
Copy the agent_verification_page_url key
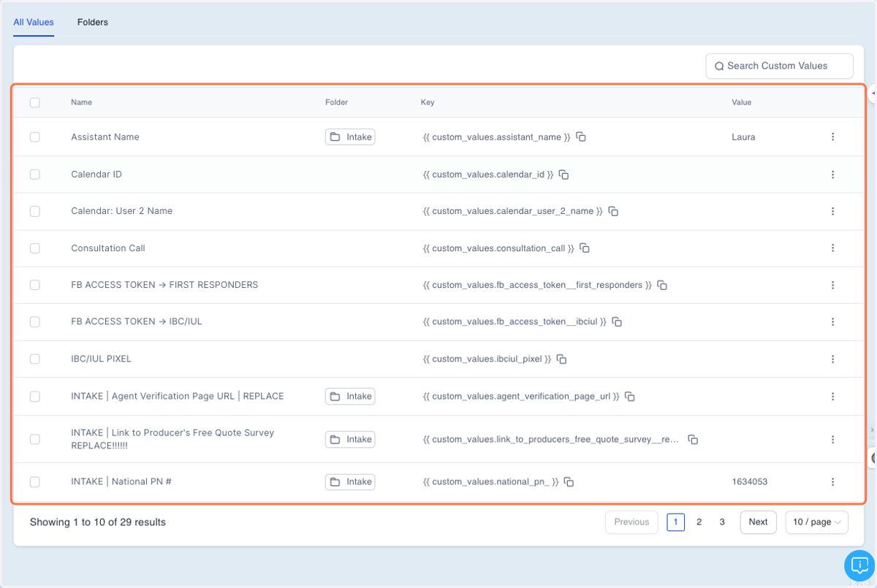[x=629, y=397]
